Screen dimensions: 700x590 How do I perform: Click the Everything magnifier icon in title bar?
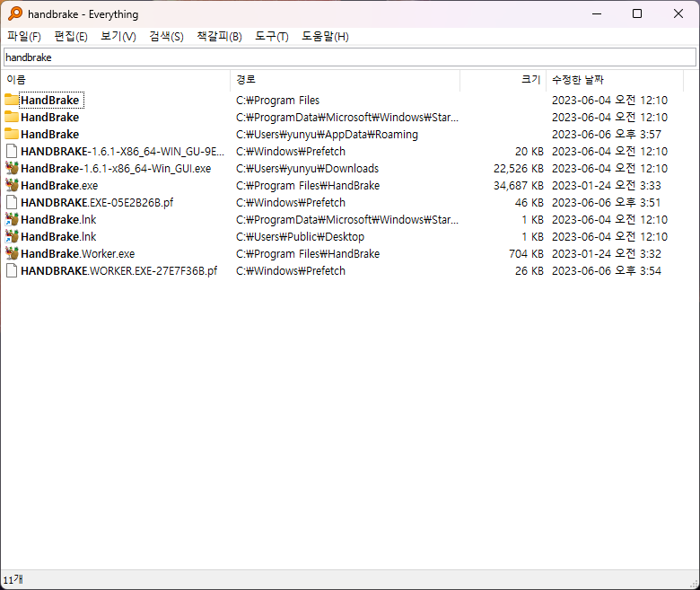click(14, 13)
